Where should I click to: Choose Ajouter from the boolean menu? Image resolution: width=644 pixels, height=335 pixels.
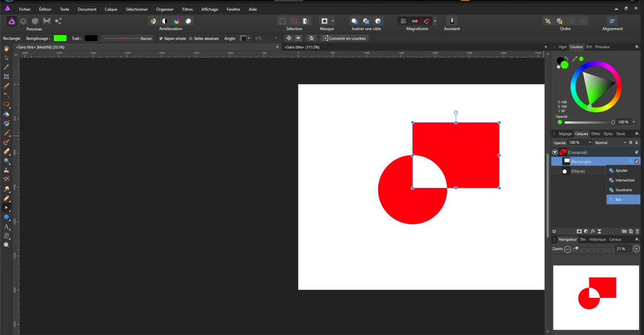(x=623, y=171)
